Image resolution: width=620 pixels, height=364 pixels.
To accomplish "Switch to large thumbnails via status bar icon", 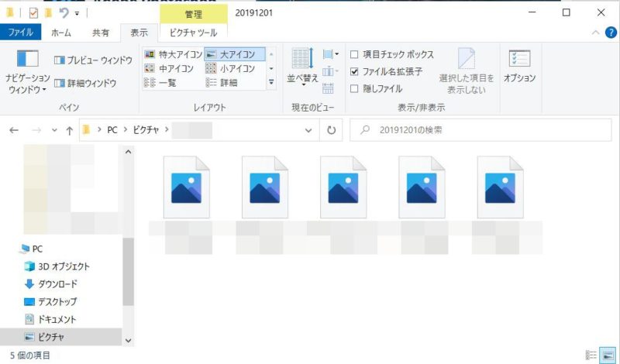I will [x=608, y=355].
